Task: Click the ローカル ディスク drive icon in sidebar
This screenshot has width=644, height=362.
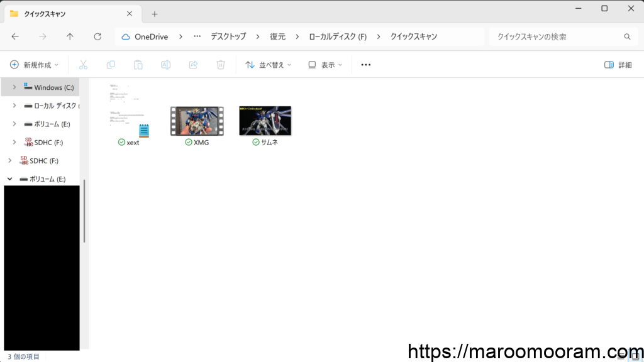Action: pyautogui.click(x=28, y=106)
